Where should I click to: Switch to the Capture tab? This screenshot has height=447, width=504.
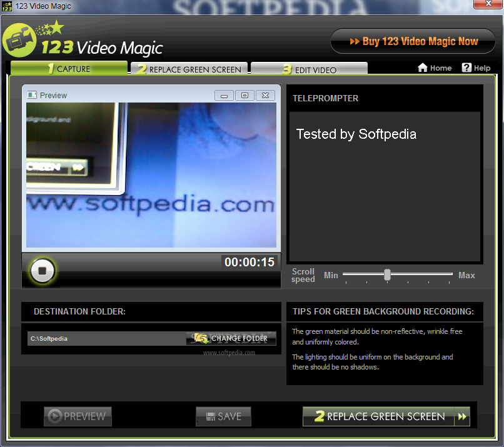[x=69, y=68]
